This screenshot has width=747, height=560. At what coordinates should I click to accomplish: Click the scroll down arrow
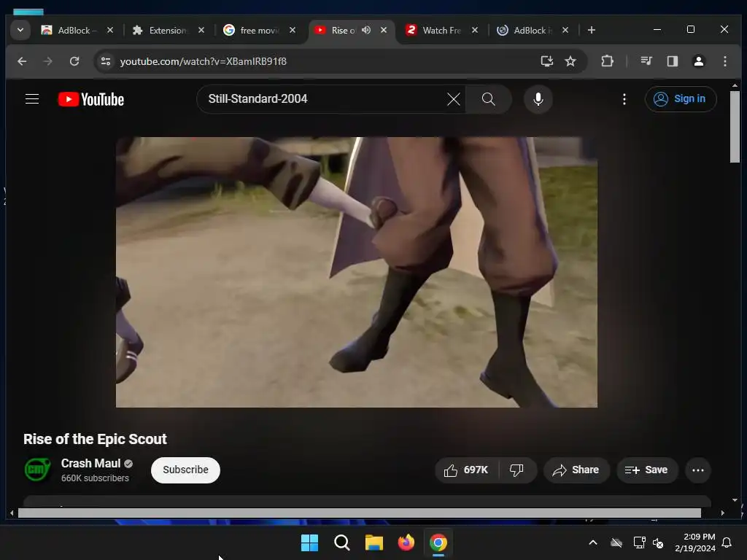(x=735, y=500)
